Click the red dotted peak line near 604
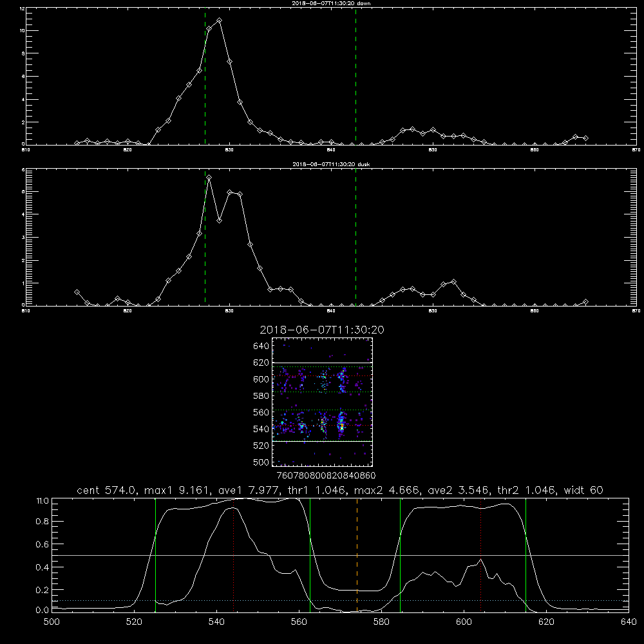 pos(480,555)
